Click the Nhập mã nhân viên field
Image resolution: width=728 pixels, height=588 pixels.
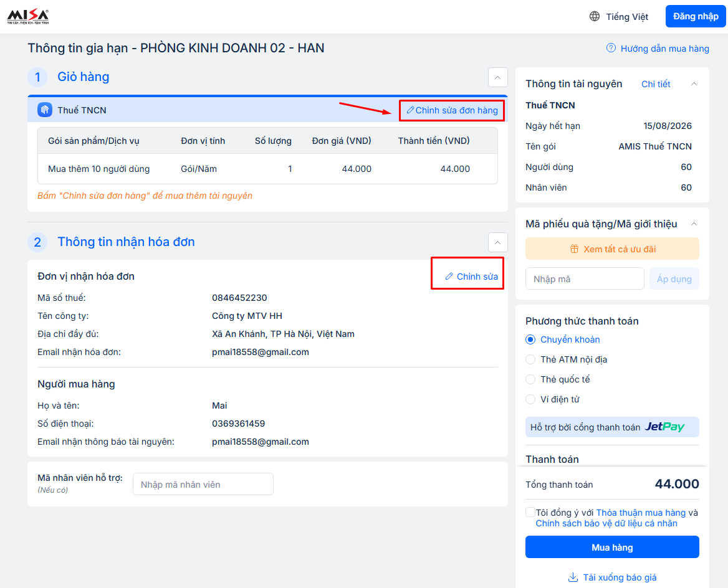pos(203,484)
